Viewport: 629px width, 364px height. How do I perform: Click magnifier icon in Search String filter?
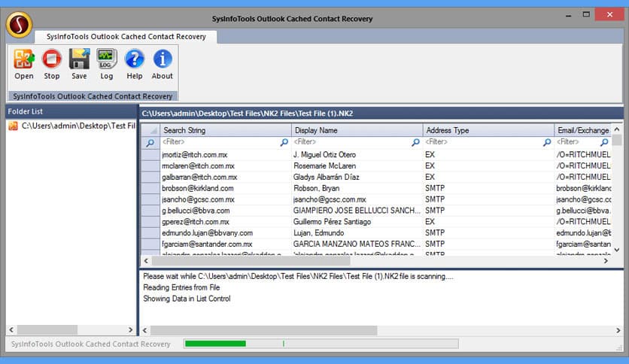[284, 142]
